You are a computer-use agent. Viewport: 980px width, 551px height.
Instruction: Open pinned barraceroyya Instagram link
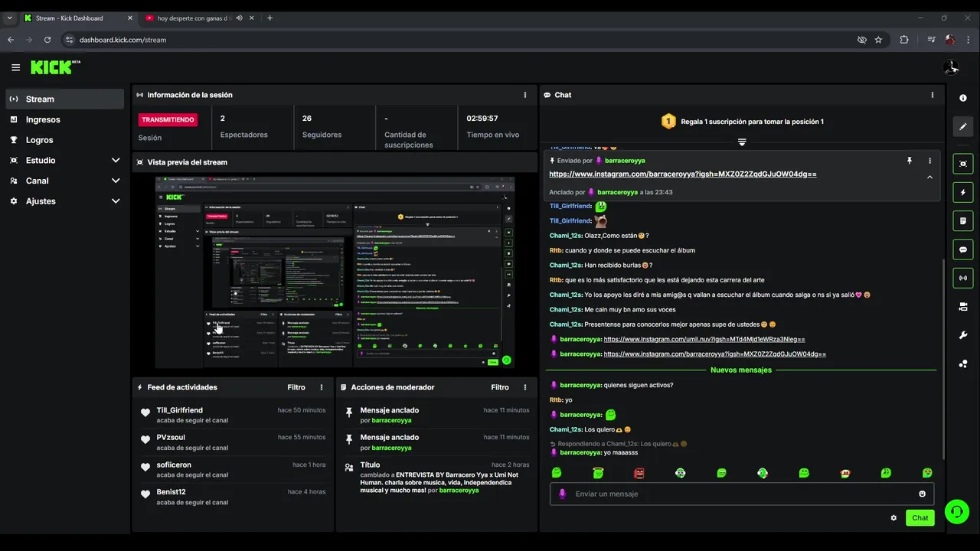coord(682,174)
